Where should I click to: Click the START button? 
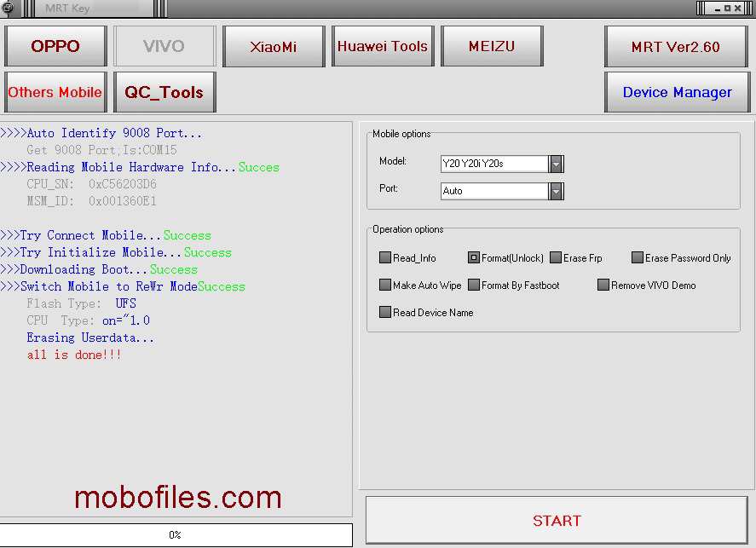pyautogui.click(x=557, y=521)
